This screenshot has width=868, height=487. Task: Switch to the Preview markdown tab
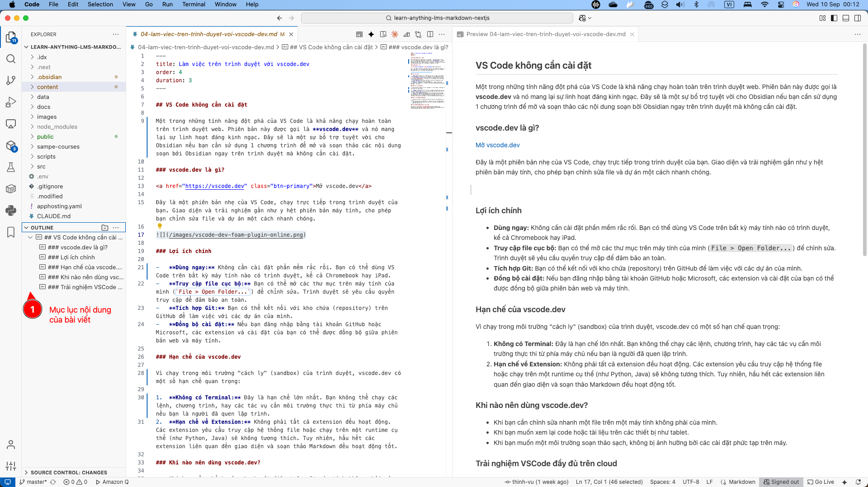545,34
